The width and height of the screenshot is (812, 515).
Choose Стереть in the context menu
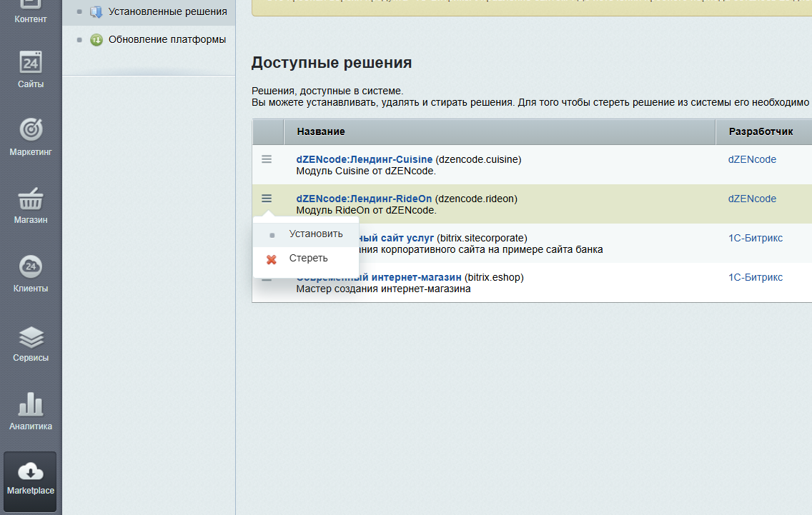[x=308, y=259]
